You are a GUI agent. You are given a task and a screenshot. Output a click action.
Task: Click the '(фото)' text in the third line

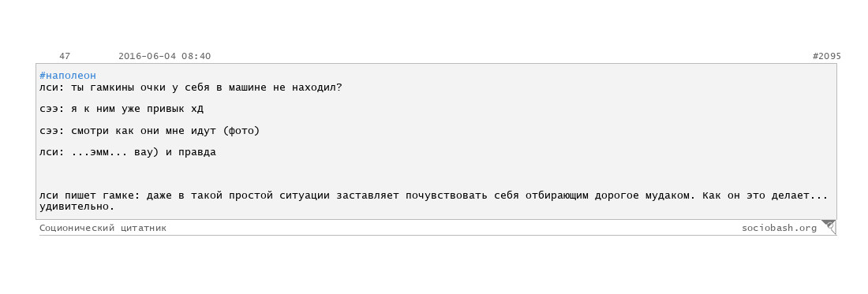[241, 131]
